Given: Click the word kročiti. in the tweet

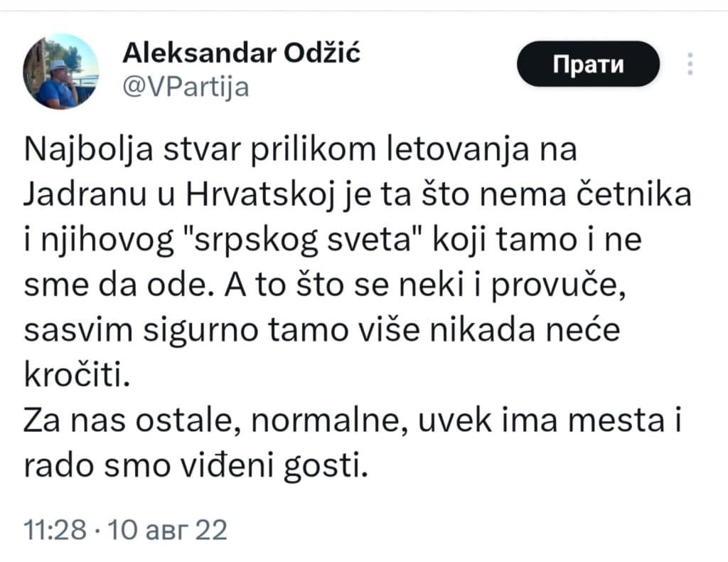Looking at the screenshot, I should coord(77,375).
